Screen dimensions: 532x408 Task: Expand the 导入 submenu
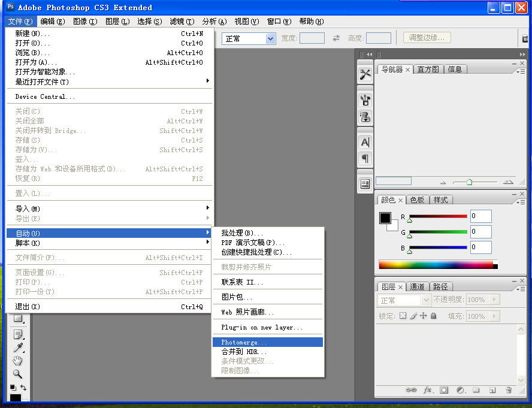tap(109, 208)
